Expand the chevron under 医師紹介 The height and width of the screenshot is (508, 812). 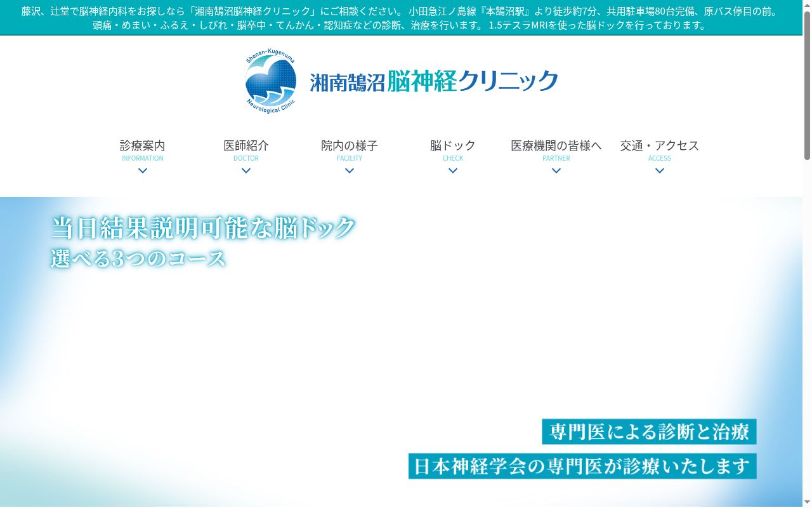tap(246, 171)
